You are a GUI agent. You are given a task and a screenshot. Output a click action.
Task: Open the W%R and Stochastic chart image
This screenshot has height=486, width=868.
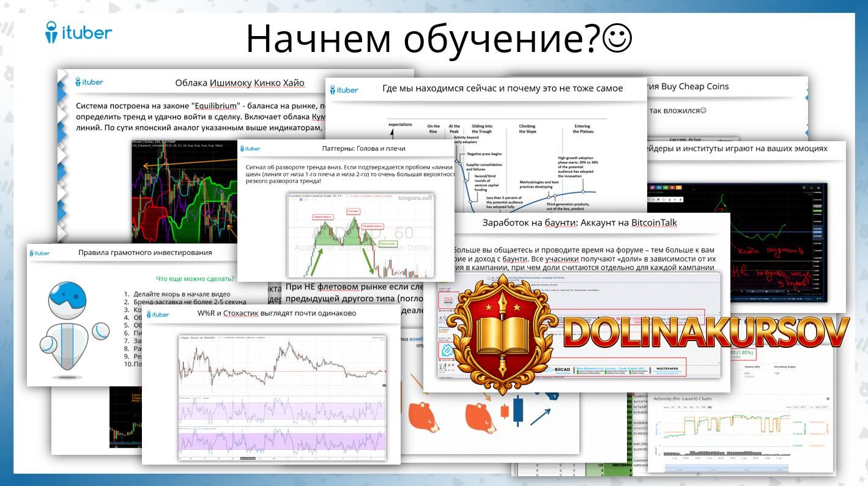click(282, 396)
